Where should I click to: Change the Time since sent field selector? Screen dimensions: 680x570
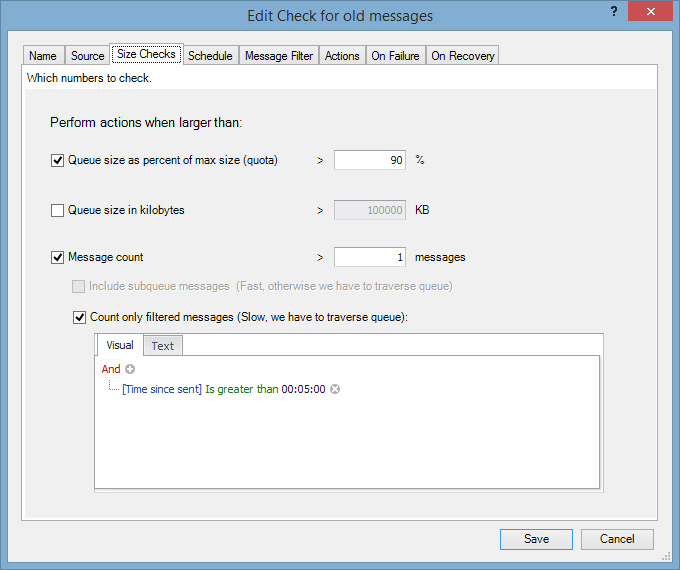(162, 389)
